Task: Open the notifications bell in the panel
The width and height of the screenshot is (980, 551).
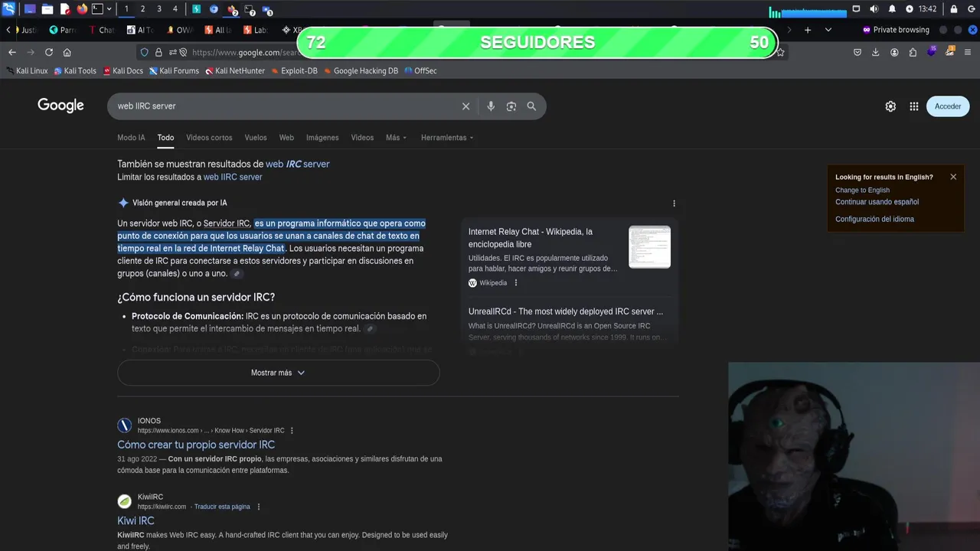Action: tap(892, 9)
